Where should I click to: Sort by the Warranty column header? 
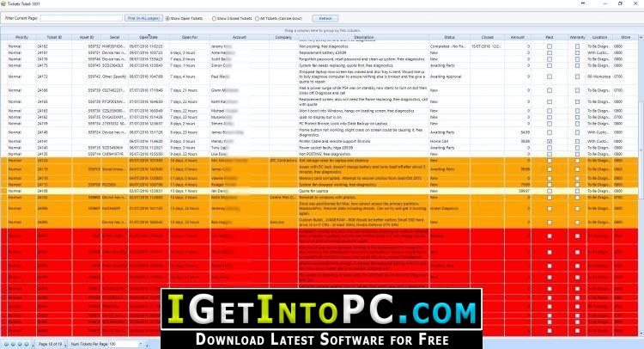pyautogui.click(x=577, y=37)
